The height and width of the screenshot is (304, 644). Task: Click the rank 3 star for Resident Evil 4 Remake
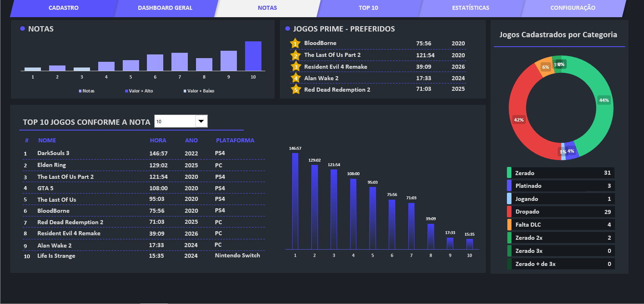296,67
